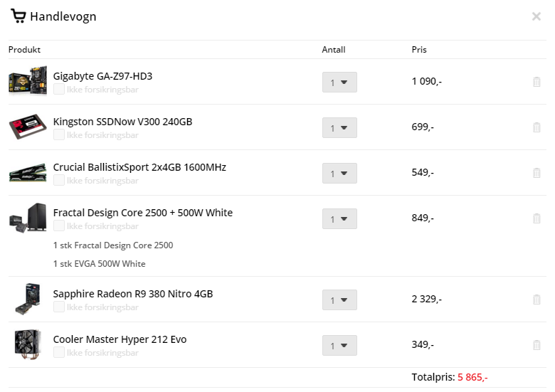
Task: Toggle insurance checkbox for Sapphire Radeon
Action: (x=59, y=307)
